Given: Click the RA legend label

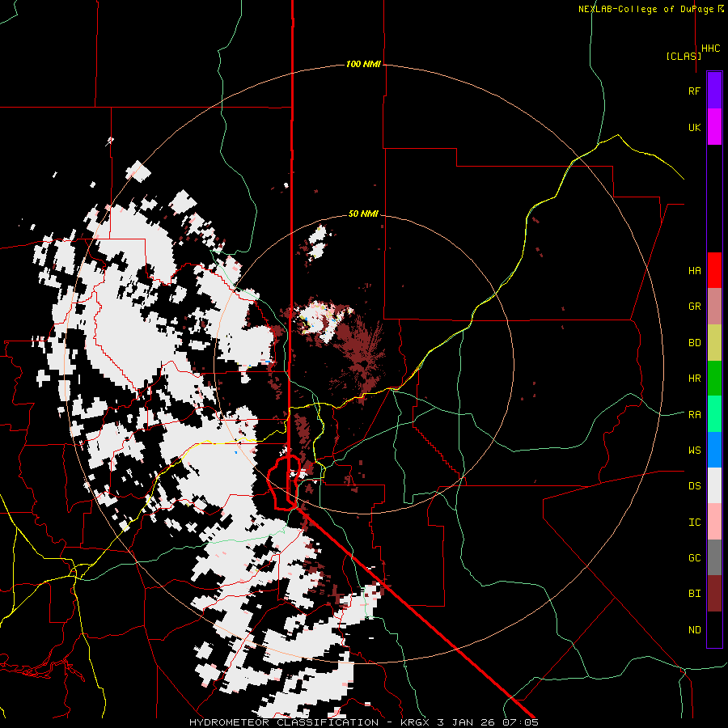Looking at the screenshot, I should click(694, 414).
